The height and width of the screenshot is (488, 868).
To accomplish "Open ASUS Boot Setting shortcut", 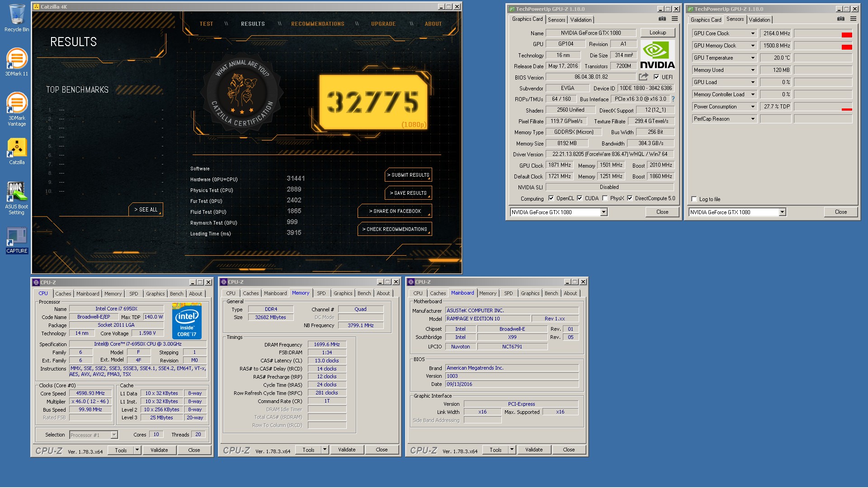I will click(17, 198).
